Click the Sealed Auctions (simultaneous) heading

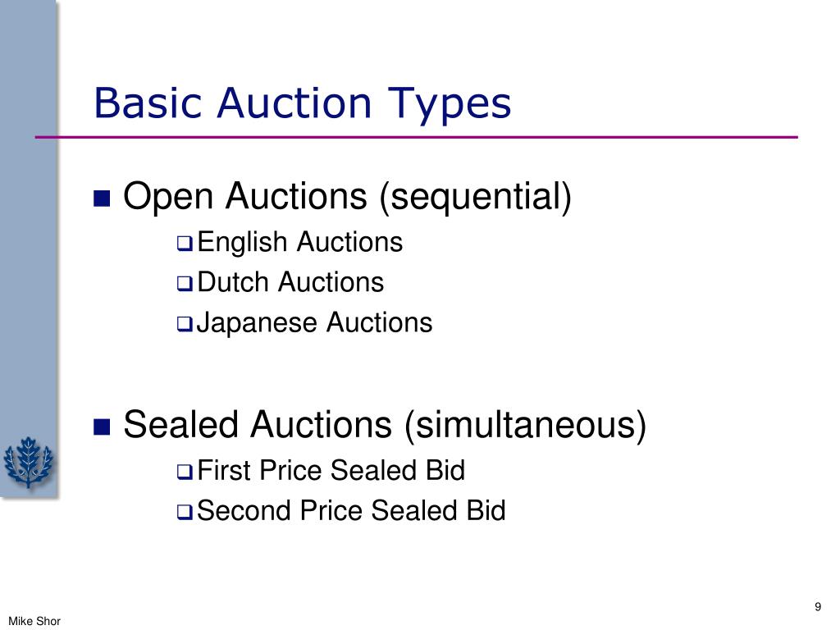pyautogui.click(x=386, y=426)
